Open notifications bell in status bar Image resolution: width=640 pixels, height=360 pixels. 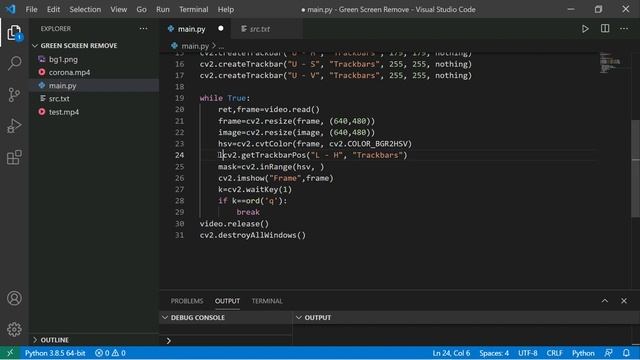[x=626, y=353]
